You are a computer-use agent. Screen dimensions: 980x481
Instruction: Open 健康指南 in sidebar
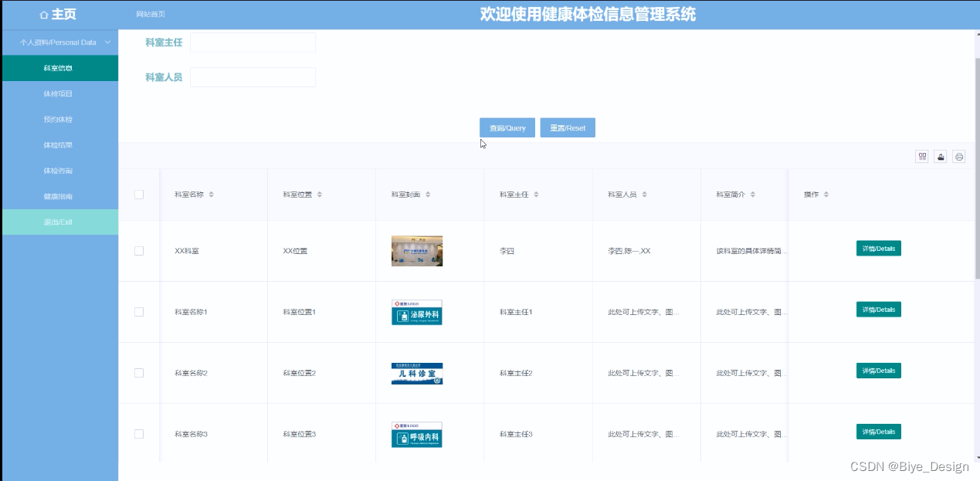59,196
